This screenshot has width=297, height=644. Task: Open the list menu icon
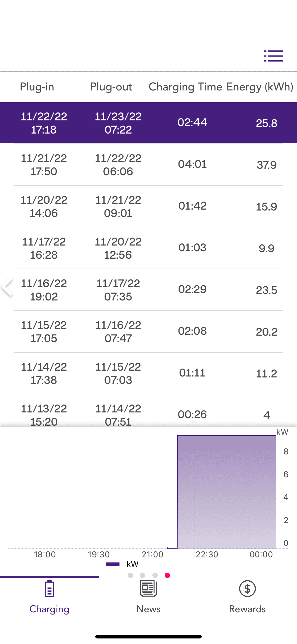[273, 56]
